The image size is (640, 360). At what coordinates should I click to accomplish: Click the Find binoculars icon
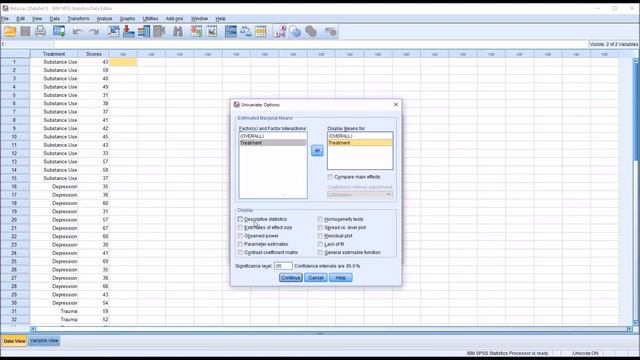click(x=178, y=31)
